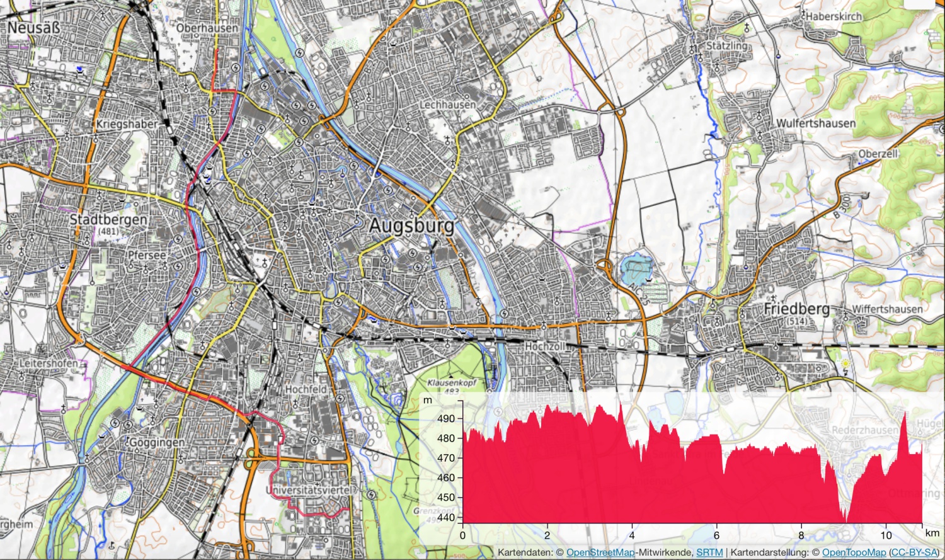Click the 4 km tick on the elevation axis
The height and width of the screenshot is (560, 945).
pos(632,535)
